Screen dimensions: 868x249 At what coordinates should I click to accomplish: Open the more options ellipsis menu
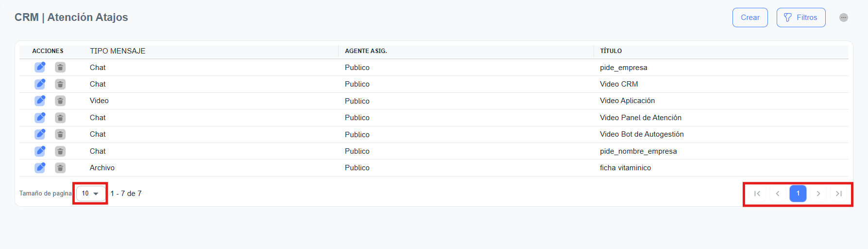point(844,18)
